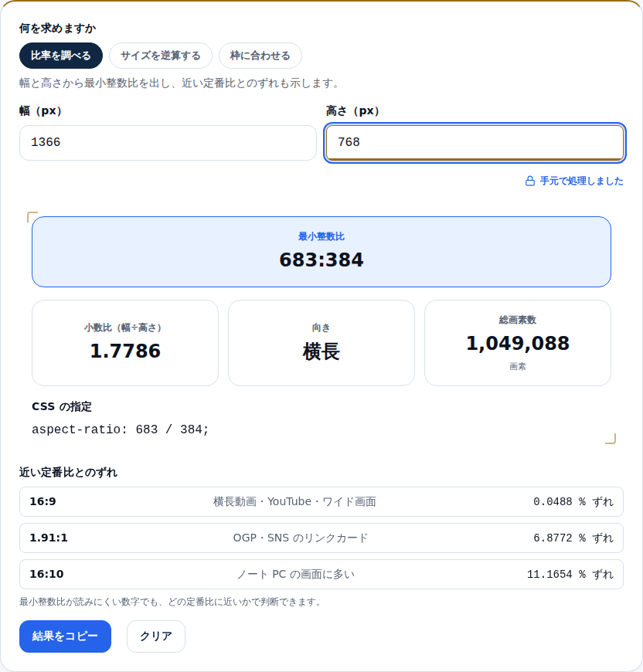Click the 最小整数比 card label
The width and height of the screenshot is (643, 672).
(321, 236)
